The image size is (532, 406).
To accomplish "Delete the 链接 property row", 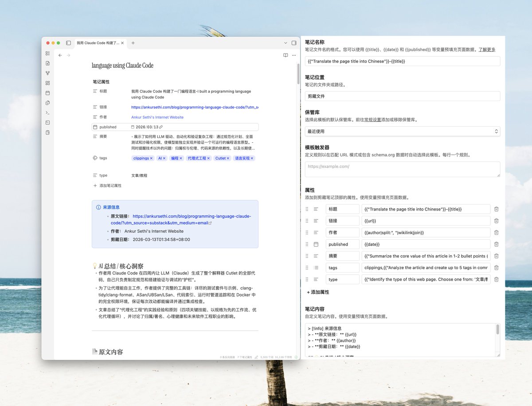I will point(496,221).
